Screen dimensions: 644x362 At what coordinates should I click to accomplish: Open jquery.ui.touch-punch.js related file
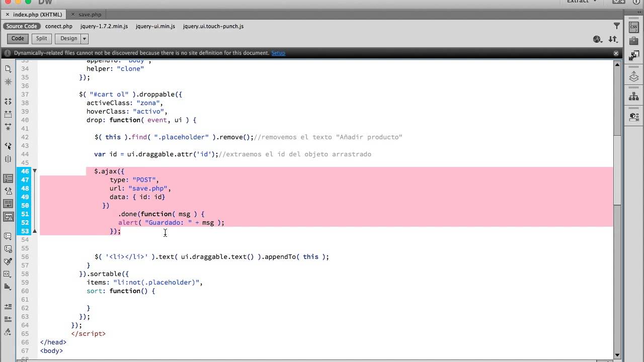coord(213,26)
